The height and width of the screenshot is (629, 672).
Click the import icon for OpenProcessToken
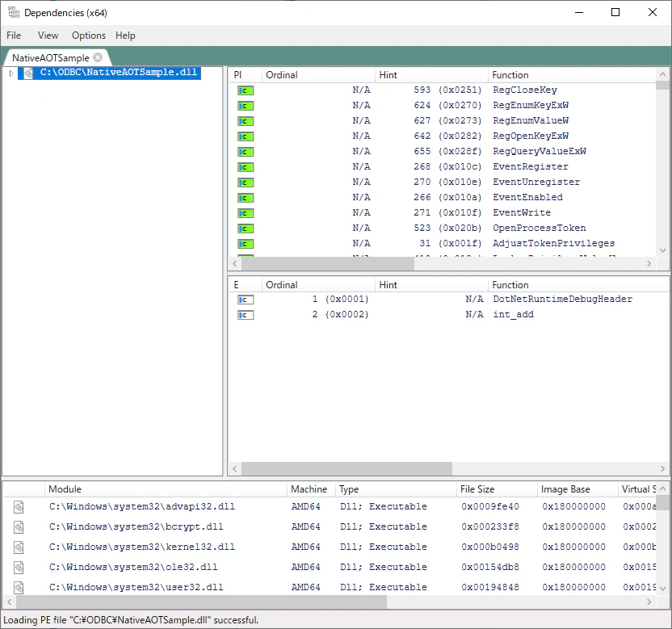(x=246, y=229)
